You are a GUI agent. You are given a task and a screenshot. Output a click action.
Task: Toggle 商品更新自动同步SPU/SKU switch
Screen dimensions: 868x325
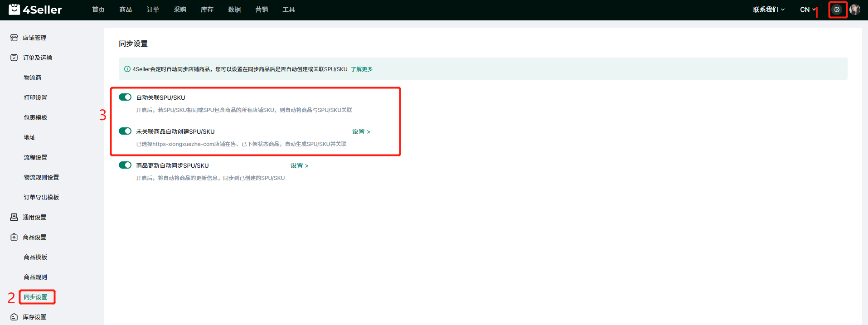125,165
